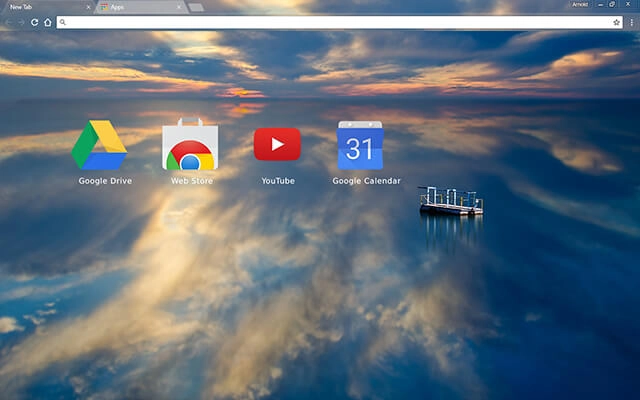The width and height of the screenshot is (640, 400).
Task: Launch the Chrome Web Store icon
Action: click(190, 144)
